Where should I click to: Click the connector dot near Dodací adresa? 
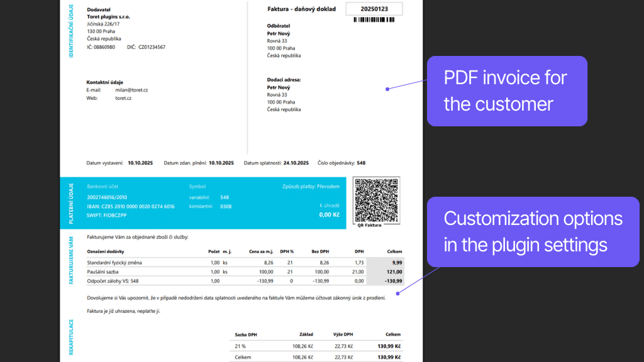pyautogui.click(x=386, y=89)
